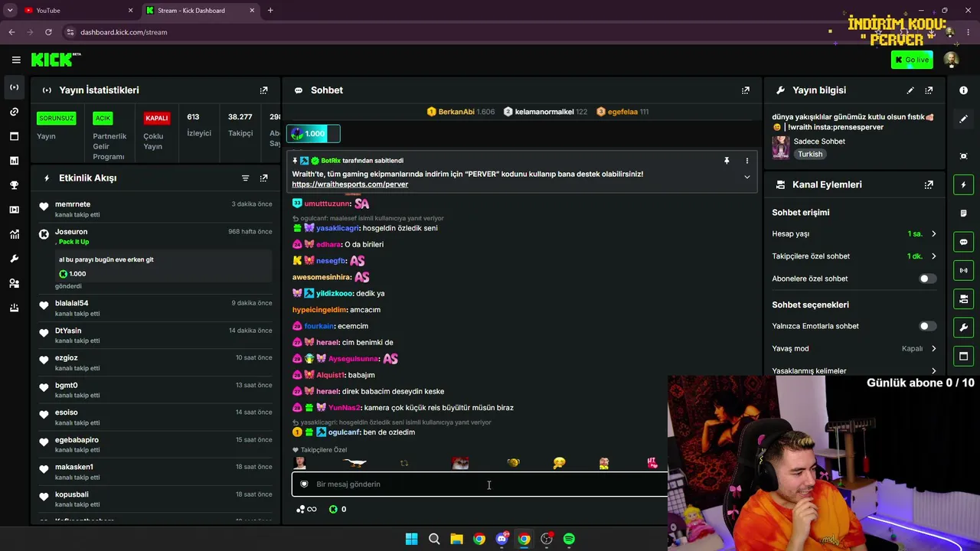Image resolution: width=980 pixels, height=551 pixels.
Task: Pop out the Kanal Eylemleri panel
Action: coord(929,184)
